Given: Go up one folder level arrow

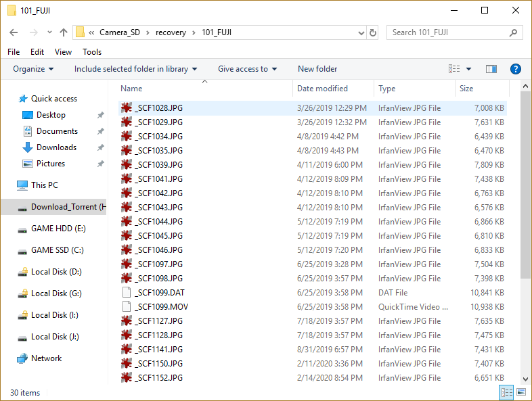Looking at the screenshot, I should (64, 32).
